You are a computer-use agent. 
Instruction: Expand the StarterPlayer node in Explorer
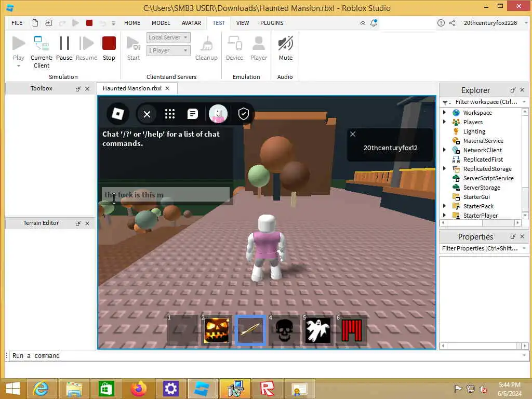tap(445, 215)
